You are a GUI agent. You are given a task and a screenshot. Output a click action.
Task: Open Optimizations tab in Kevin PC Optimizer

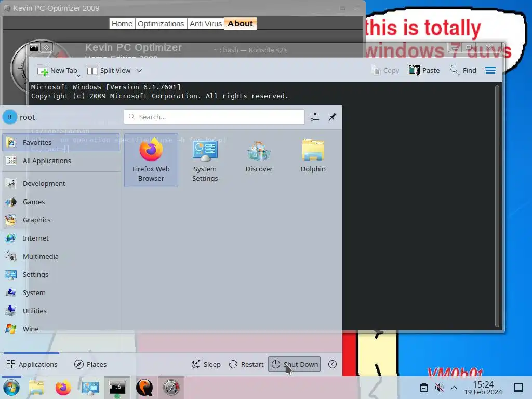click(161, 24)
